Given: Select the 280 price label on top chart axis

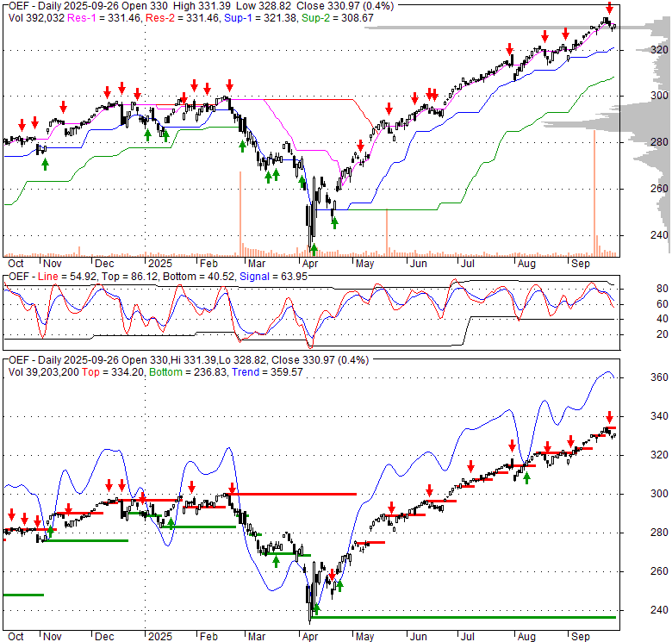Looking at the screenshot, I should (x=659, y=142).
